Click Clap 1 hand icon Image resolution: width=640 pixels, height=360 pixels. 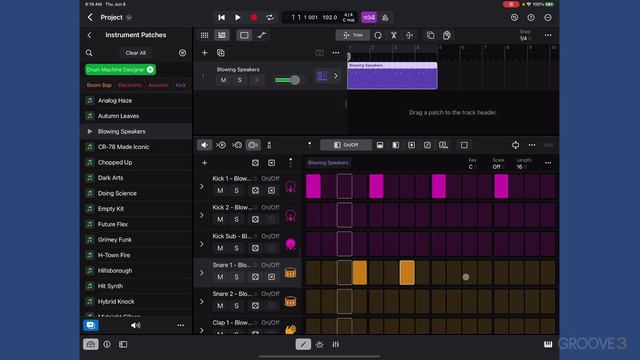click(291, 329)
